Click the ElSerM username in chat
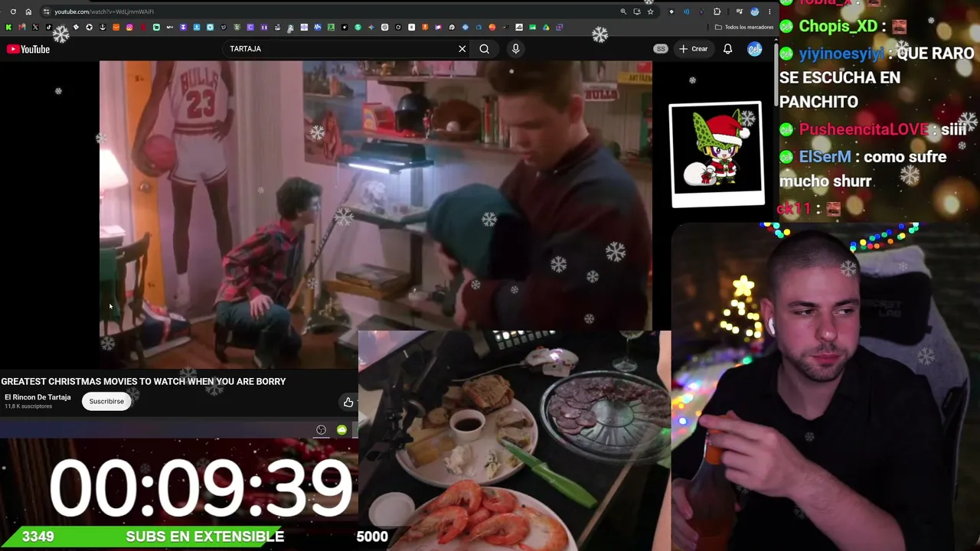Viewport: 980px width, 551px height. [825, 157]
